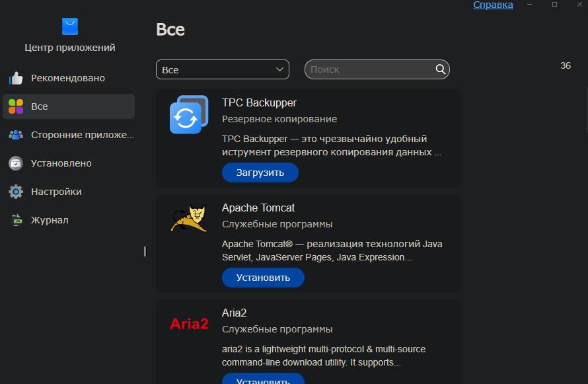The width and height of the screenshot is (588, 384).
Task: Click Резервное копирование category text
Action: click(279, 119)
